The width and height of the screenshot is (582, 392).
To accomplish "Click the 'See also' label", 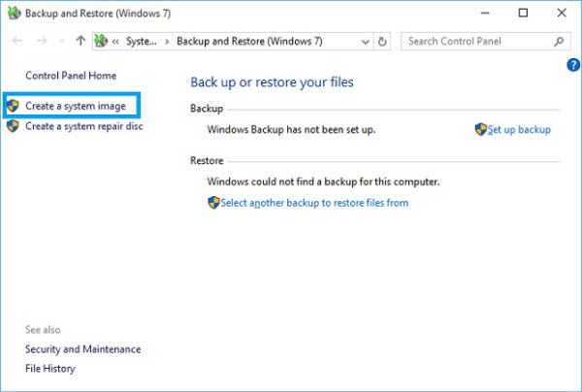I will click(x=43, y=330).
